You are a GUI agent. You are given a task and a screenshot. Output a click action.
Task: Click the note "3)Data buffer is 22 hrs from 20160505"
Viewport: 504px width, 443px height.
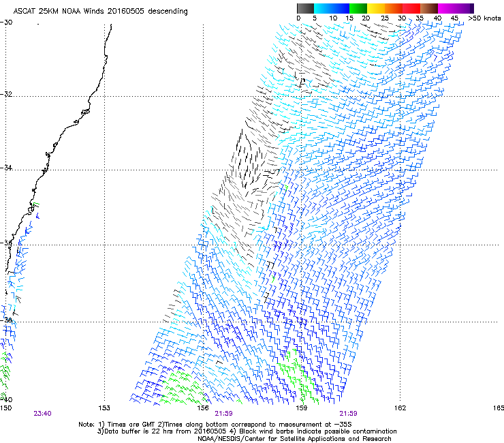point(162,431)
